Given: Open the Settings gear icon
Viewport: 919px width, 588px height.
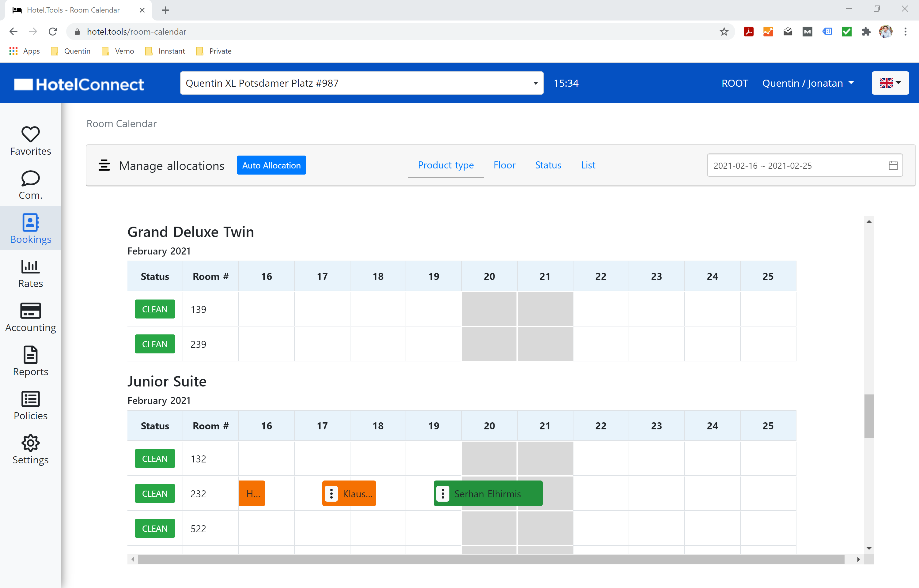Looking at the screenshot, I should pos(31,443).
